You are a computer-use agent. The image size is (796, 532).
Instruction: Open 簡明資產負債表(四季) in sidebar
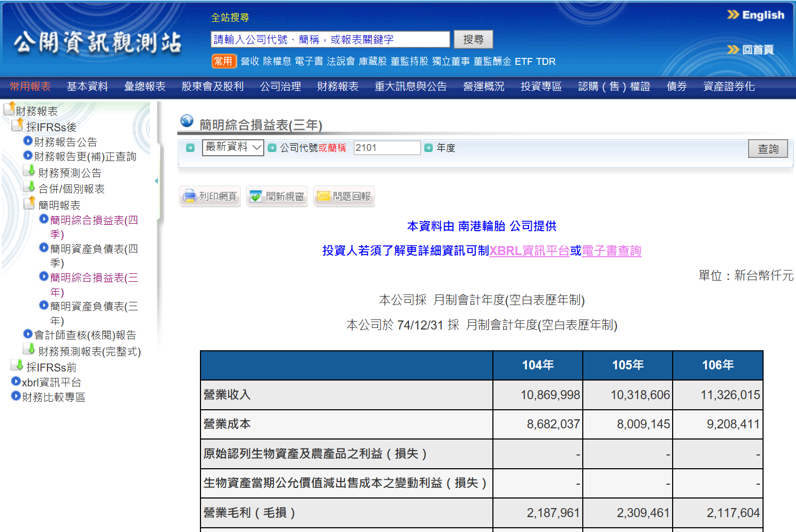pyautogui.click(x=94, y=256)
